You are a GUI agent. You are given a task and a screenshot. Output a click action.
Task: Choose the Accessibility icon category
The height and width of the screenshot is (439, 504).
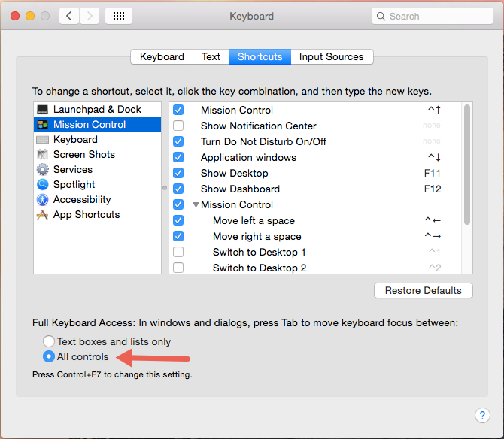[43, 200]
